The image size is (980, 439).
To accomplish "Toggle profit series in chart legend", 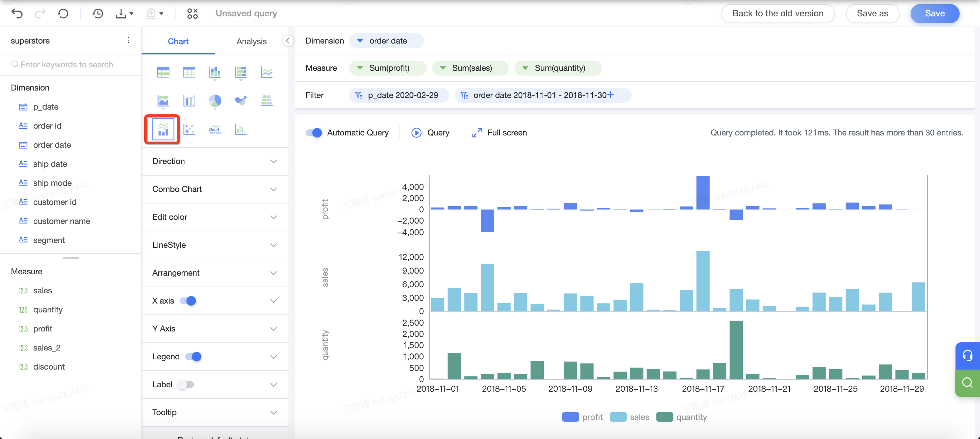I will [582, 417].
